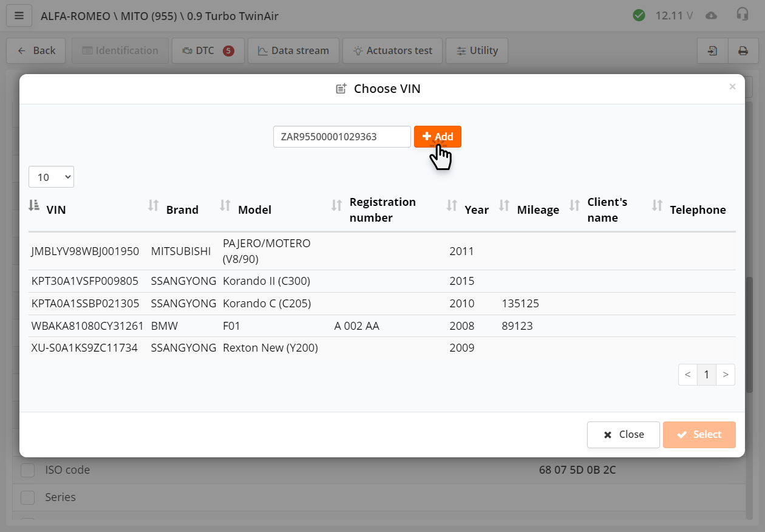
Task: Toggle sorting on the Brand column
Action: [x=153, y=206]
